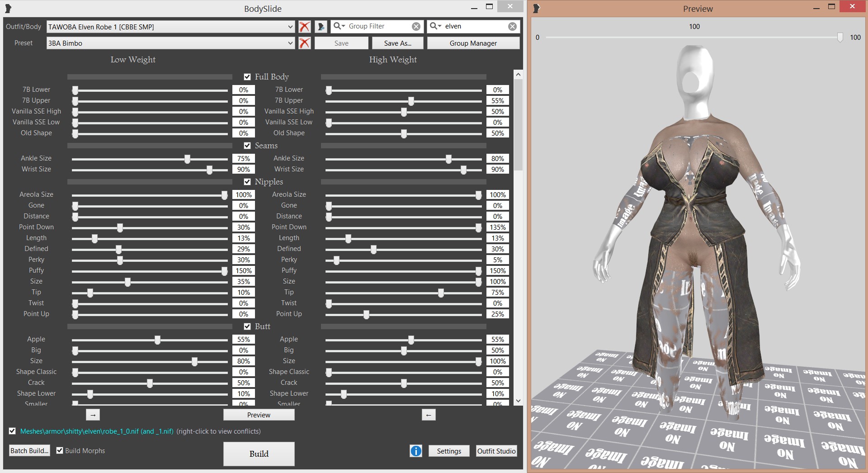868x473 pixels.
Task: Toggle the Build Morphs checkbox
Action: (x=60, y=450)
